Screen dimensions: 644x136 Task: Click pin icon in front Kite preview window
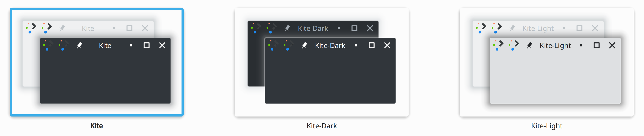[79, 45]
